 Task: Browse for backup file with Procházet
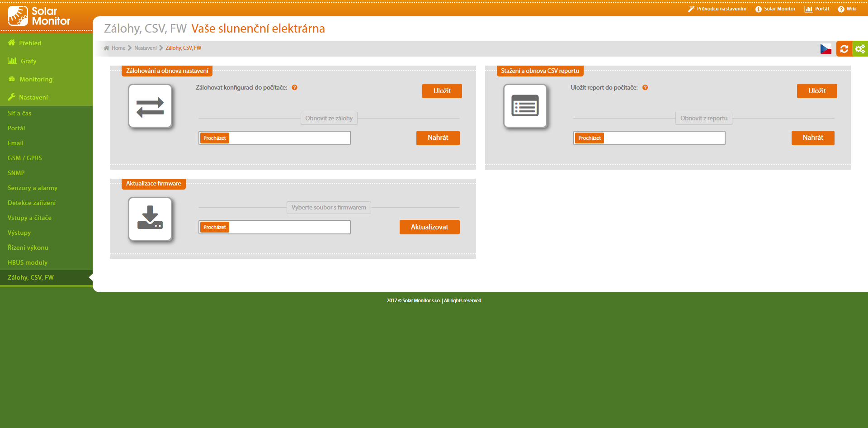tap(215, 138)
